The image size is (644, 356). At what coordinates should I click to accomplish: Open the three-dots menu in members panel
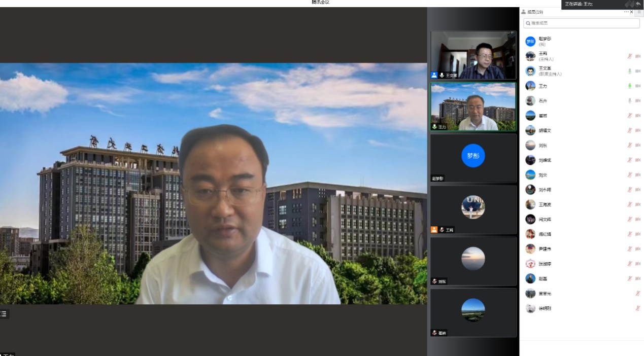626,12
